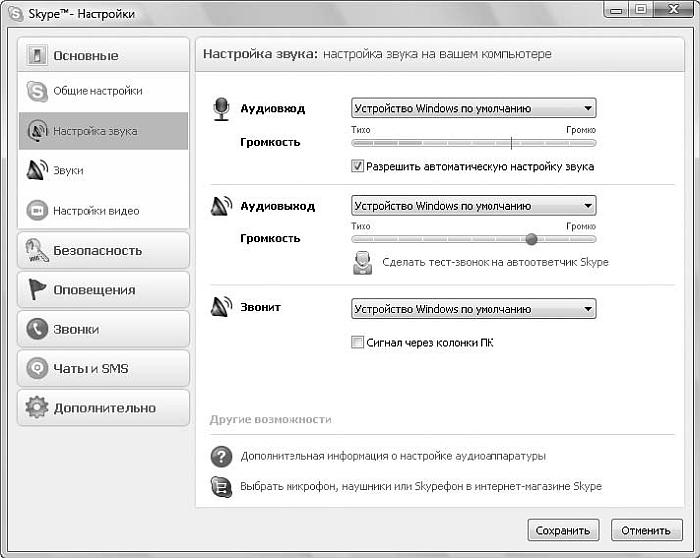Open the Звонит device dropdown
Viewport: 700px width, 558px height.
(473, 309)
